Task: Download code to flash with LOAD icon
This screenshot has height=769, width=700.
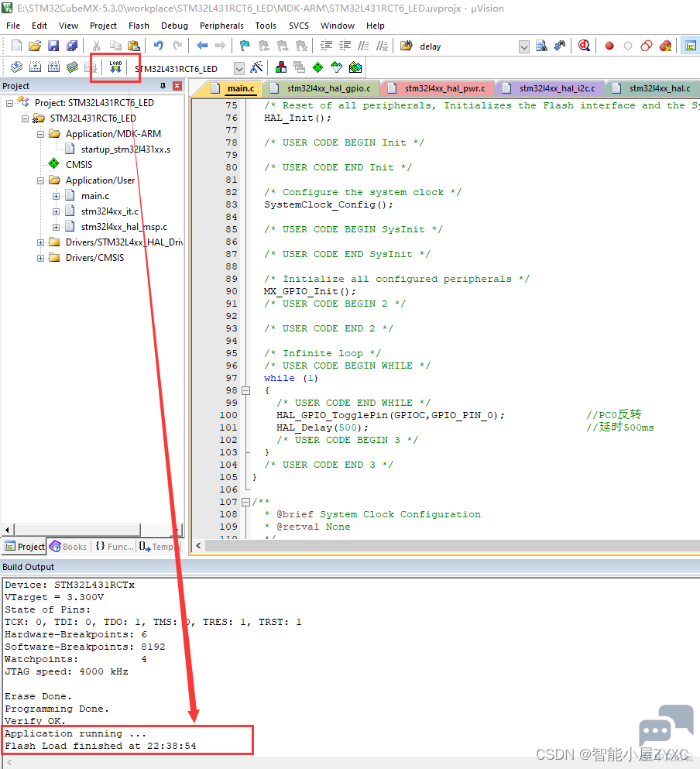Action: click(x=115, y=67)
